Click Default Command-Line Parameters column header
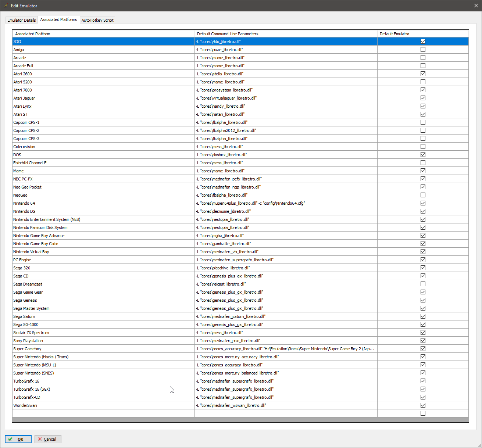This screenshot has width=482, height=448. (x=286, y=34)
